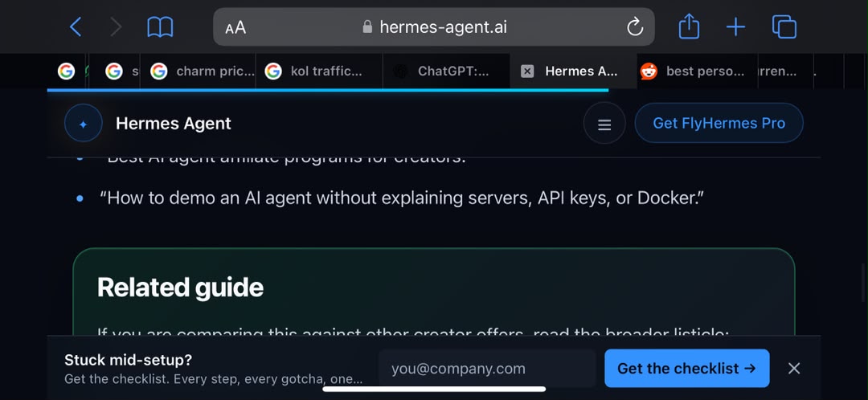The width and height of the screenshot is (868, 400).
Task: Click the Get FlyHermes Pro button
Action: [719, 123]
